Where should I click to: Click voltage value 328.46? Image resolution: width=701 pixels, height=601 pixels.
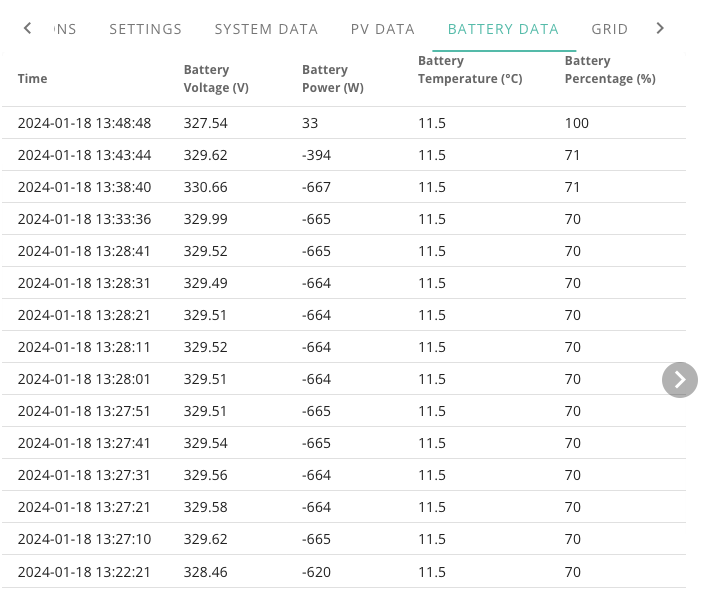205,572
